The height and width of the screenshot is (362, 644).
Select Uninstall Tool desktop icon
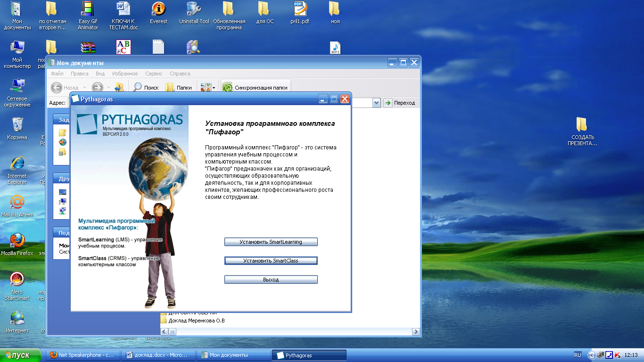[194, 13]
